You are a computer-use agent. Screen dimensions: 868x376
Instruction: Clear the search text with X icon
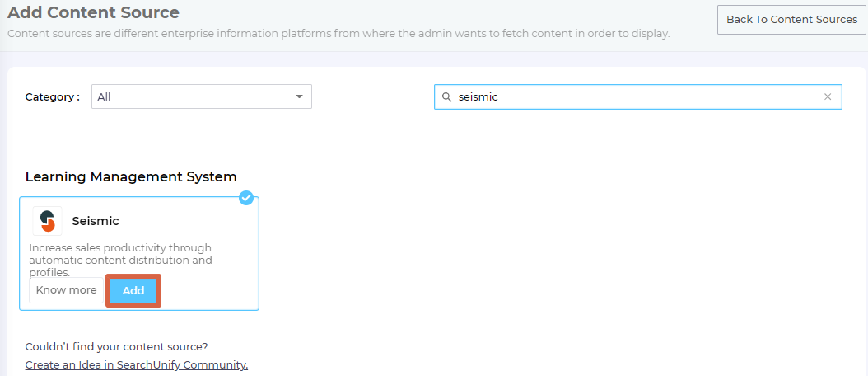[x=828, y=97]
